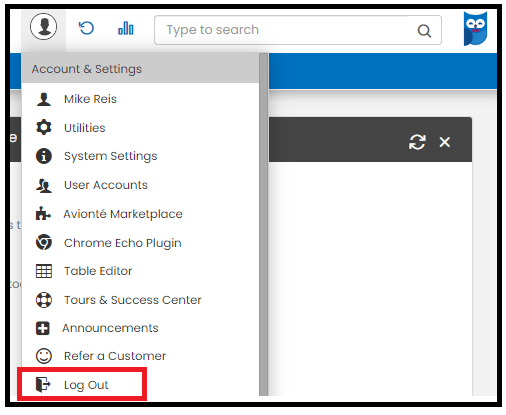506x415 pixels.
Task: Click the magnifier search icon
Action: click(424, 31)
